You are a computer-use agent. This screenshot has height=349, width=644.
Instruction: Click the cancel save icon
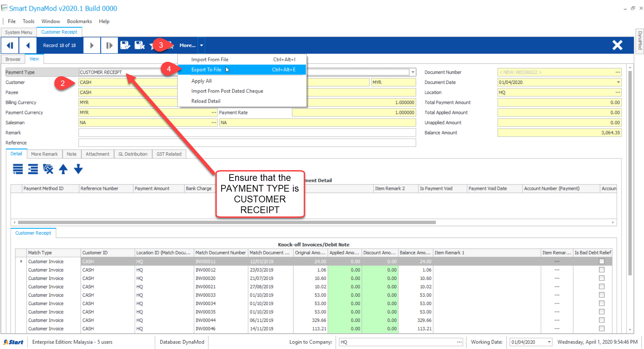coord(139,45)
